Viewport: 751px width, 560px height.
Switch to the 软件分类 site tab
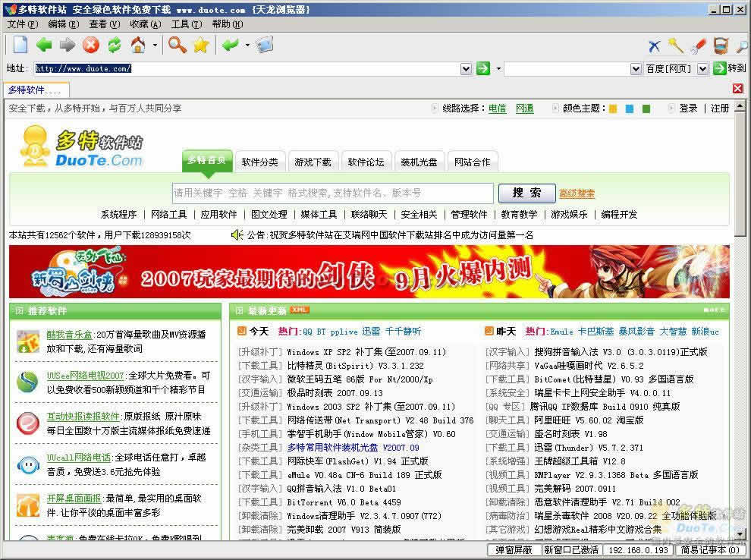pos(260,162)
